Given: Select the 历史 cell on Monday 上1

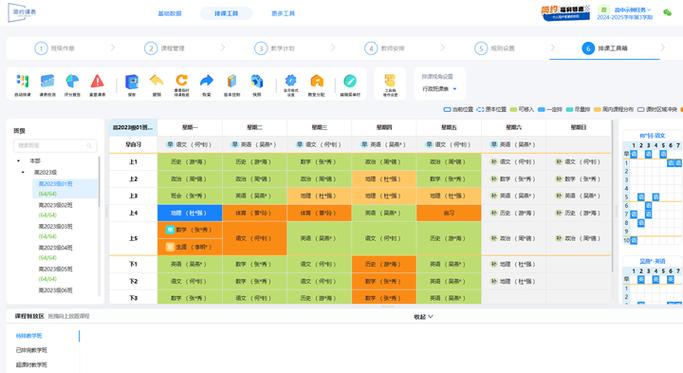Looking at the screenshot, I should coord(190,162).
